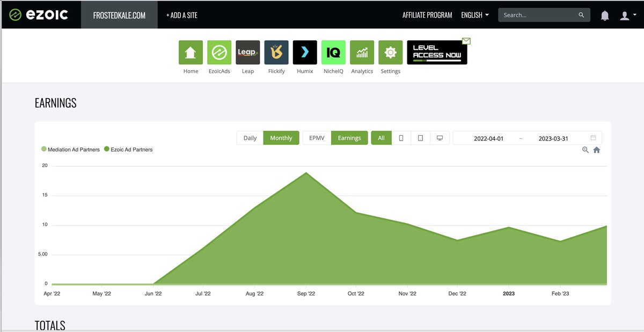Open the NicheIQ app icon
This screenshot has width=644, height=332.
(x=333, y=53)
